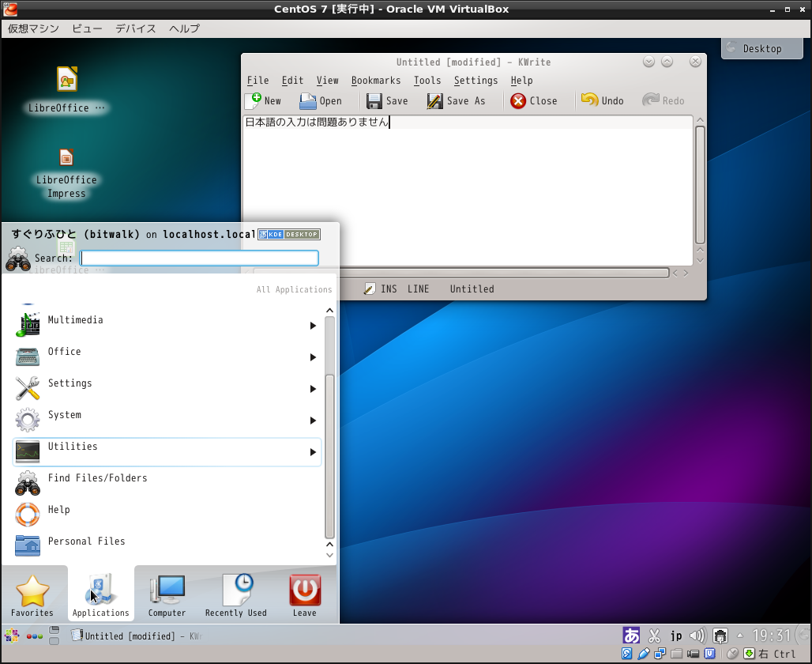The height and width of the screenshot is (664, 812).
Task: Click the Redo toolbar icon
Action: click(664, 100)
